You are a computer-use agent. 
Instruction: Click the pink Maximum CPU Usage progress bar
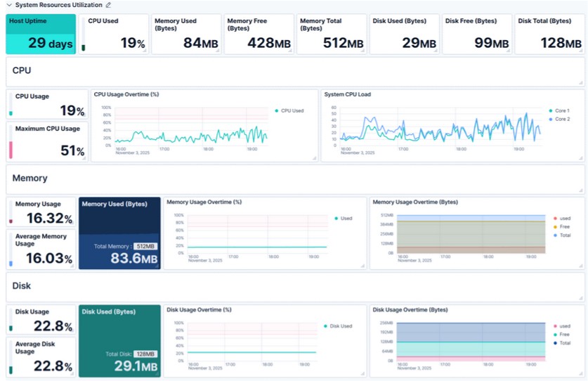tap(11, 150)
